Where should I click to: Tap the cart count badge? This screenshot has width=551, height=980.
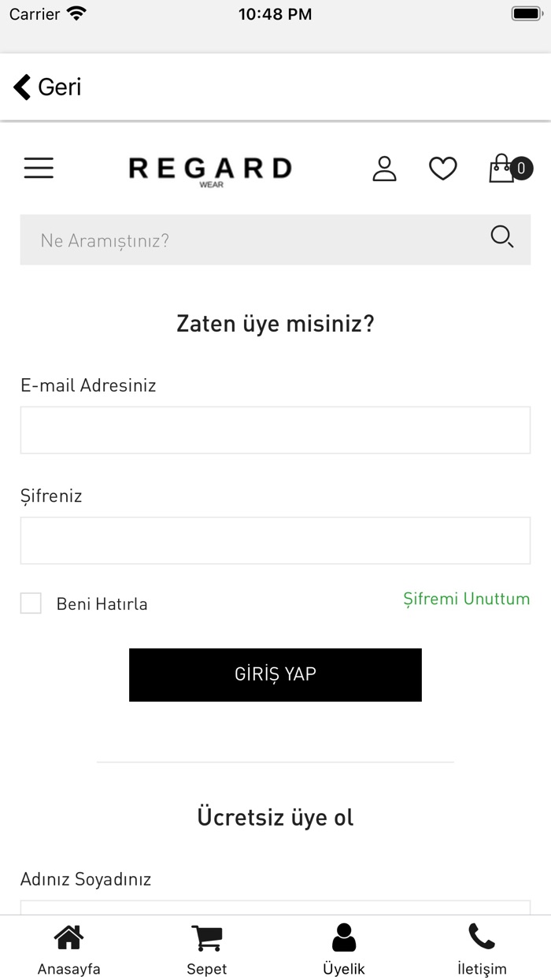521,167
